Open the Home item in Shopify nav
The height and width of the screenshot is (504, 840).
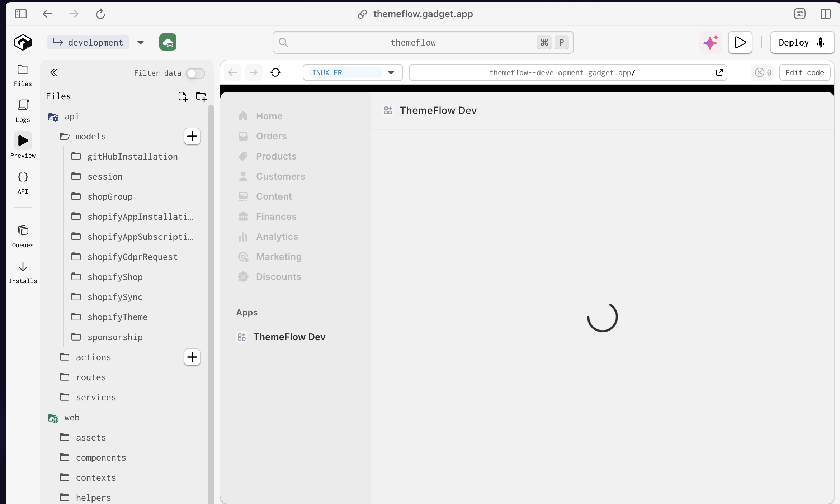tap(269, 116)
